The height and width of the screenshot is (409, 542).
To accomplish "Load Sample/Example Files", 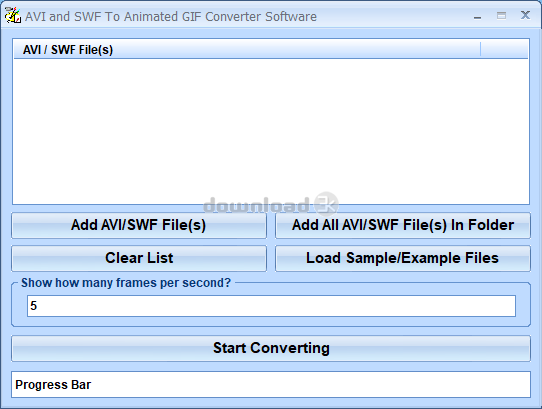I will pyautogui.click(x=403, y=258).
